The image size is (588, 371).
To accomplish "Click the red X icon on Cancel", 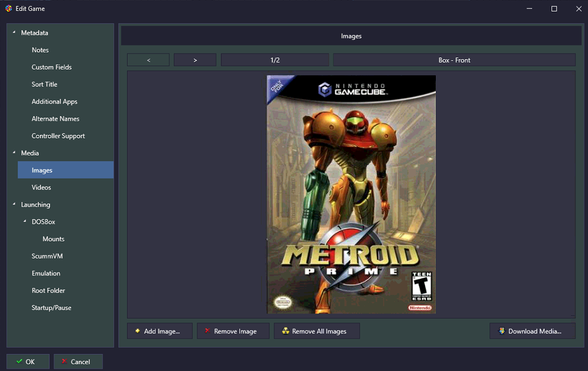I will click(64, 361).
